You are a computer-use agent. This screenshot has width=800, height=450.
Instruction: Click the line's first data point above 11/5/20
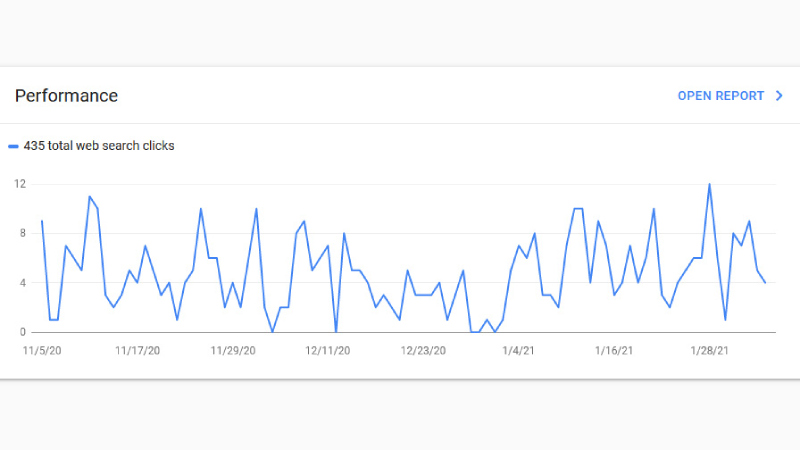point(42,221)
